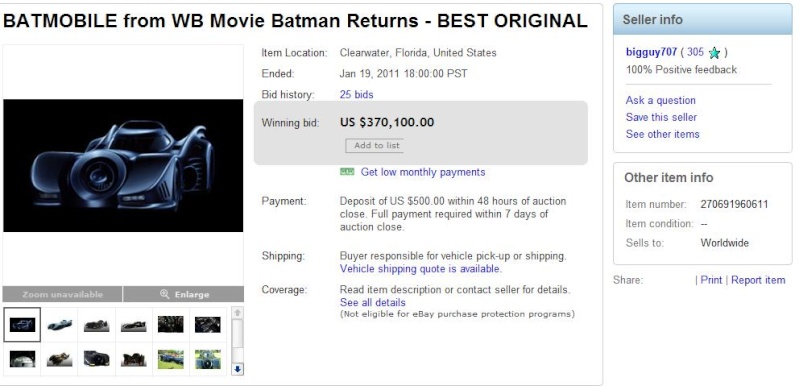Image resolution: width=799 pixels, height=386 pixels.
Task: Click the thumbnail scroll-down arrow
Action: pyautogui.click(x=237, y=369)
